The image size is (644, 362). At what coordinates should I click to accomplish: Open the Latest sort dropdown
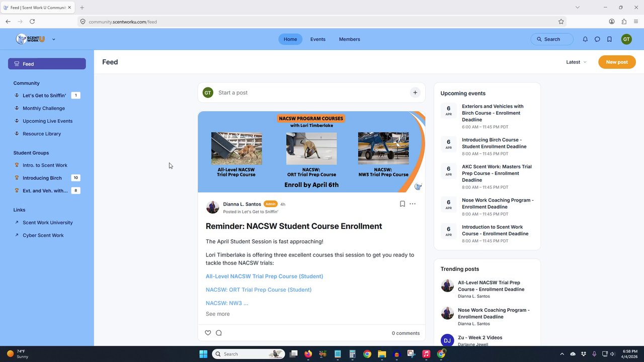(x=576, y=62)
